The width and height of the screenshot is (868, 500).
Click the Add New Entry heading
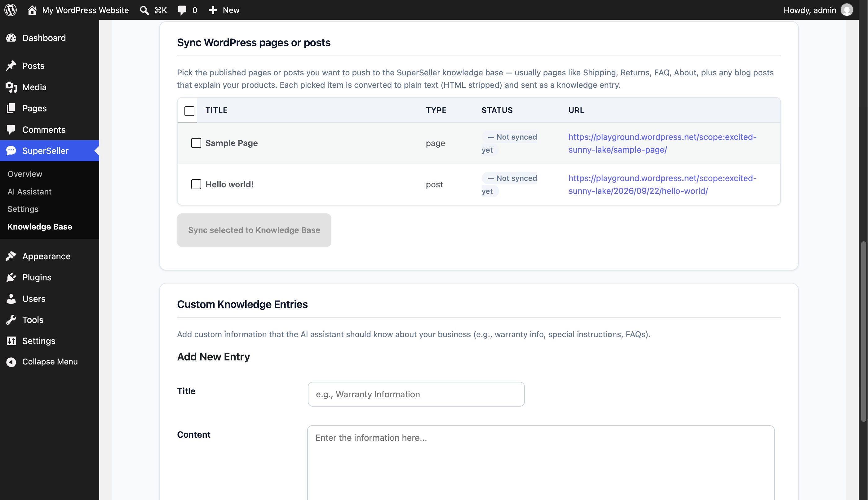click(214, 357)
